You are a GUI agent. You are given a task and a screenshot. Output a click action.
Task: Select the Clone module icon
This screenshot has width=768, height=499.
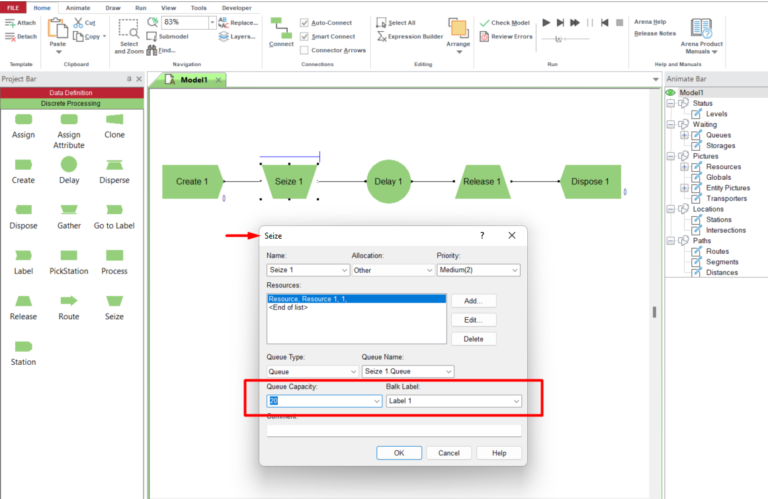114,119
